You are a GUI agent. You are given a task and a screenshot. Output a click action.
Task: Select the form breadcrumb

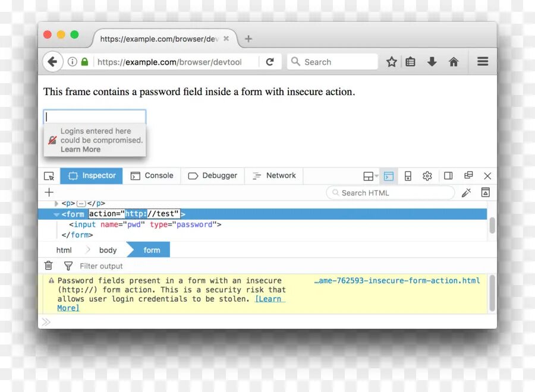(152, 250)
